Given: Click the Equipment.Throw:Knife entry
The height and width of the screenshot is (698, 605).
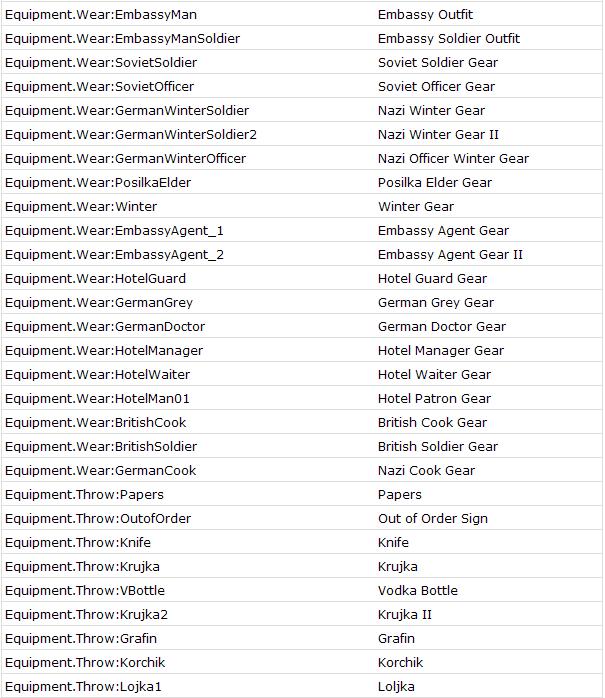Looking at the screenshot, I should point(81,543).
